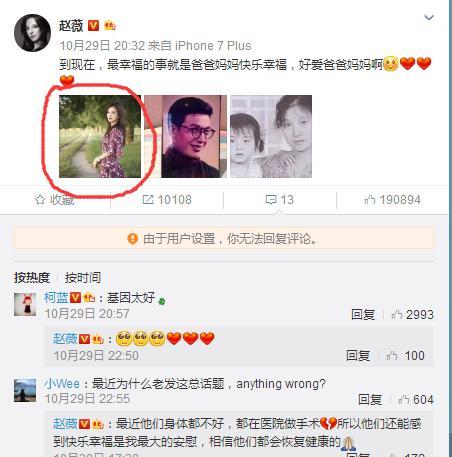
Task: Click the post author's avatar
Action: point(32,33)
